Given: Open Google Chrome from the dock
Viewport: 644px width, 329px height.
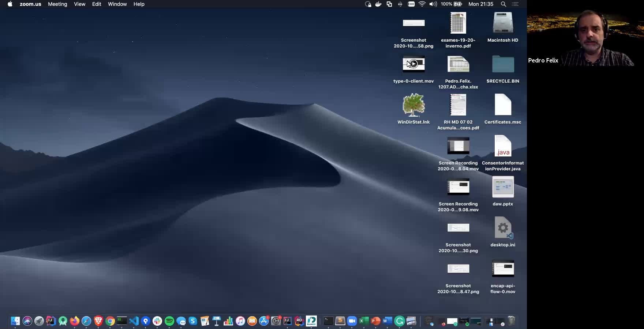Looking at the screenshot, I should click(110, 321).
